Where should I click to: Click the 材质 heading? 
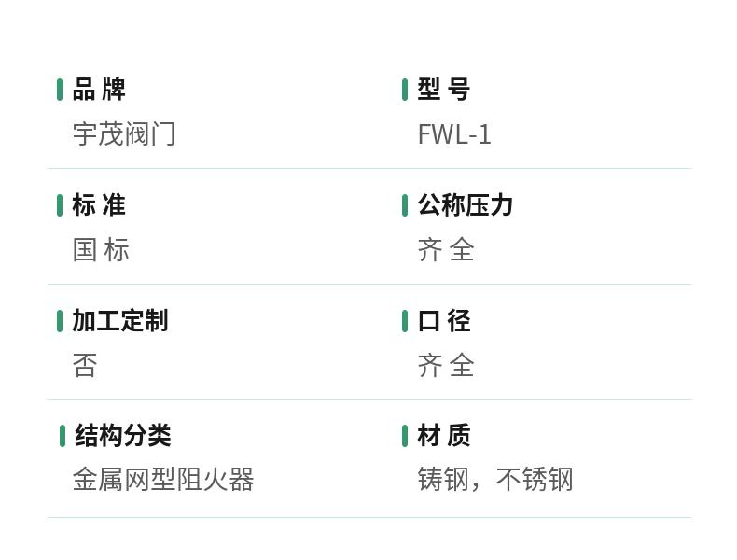[x=444, y=436]
